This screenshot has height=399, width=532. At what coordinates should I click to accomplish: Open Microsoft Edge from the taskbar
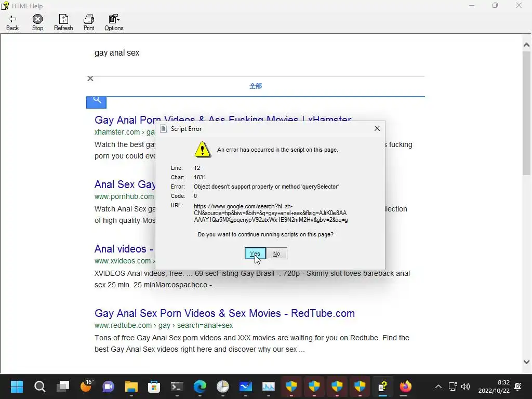click(200, 387)
